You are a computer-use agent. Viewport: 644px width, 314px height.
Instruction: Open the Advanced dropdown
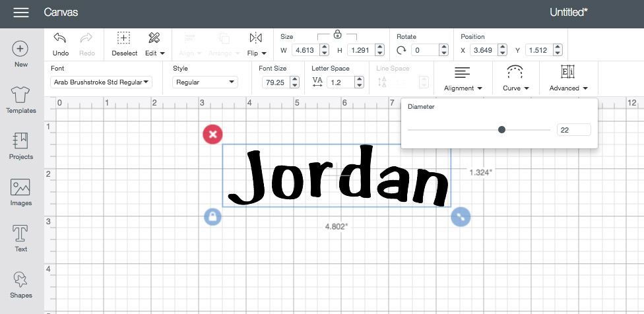point(568,80)
